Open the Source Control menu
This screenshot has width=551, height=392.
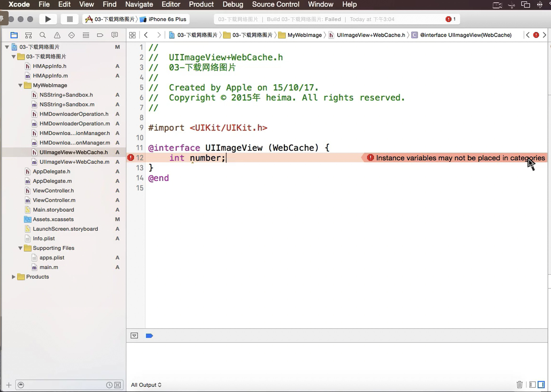click(x=275, y=4)
